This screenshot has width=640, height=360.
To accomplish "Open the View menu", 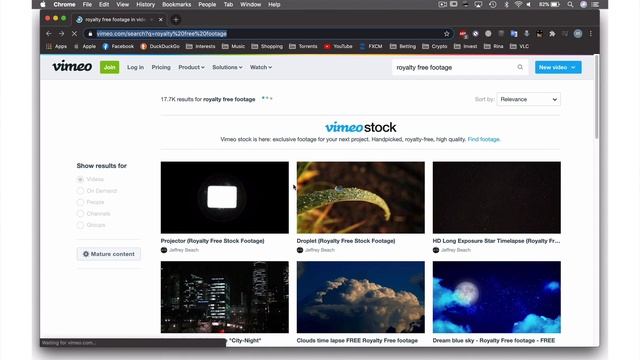I will (122, 4).
